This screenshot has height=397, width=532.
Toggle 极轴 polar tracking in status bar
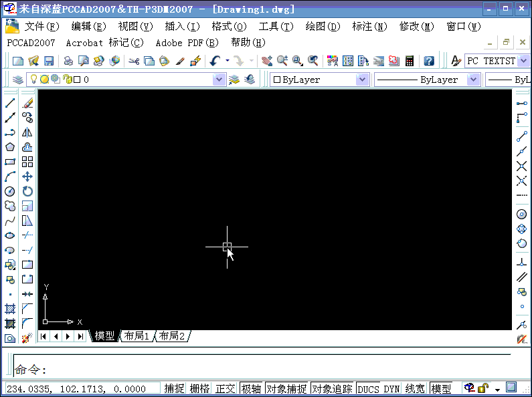pyautogui.click(x=252, y=388)
